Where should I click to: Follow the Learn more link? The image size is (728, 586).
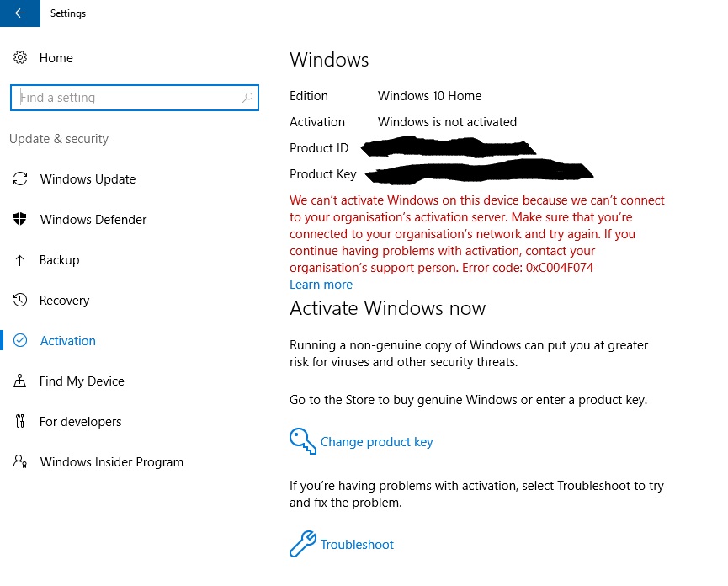[x=321, y=285]
